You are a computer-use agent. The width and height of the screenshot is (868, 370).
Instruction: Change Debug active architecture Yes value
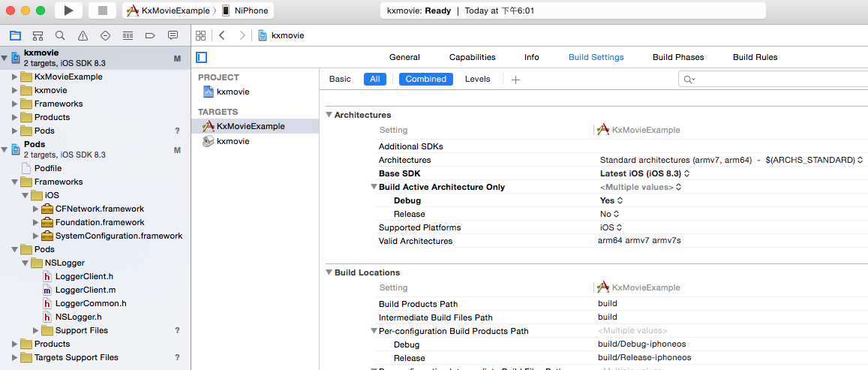tap(611, 200)
